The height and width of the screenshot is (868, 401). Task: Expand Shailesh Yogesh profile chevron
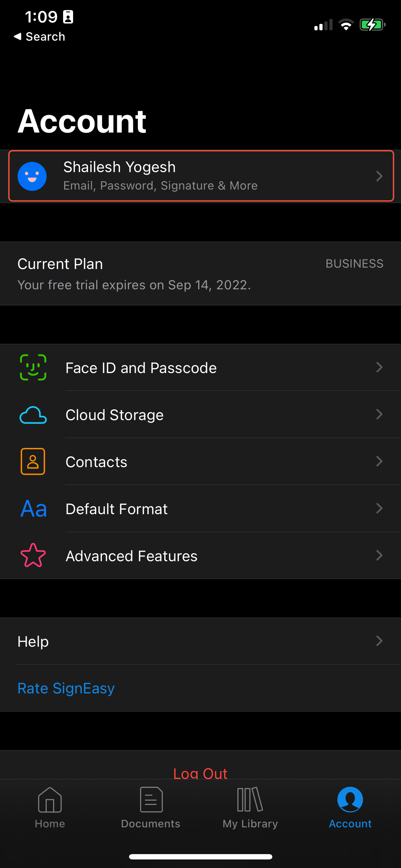point(379,176)
